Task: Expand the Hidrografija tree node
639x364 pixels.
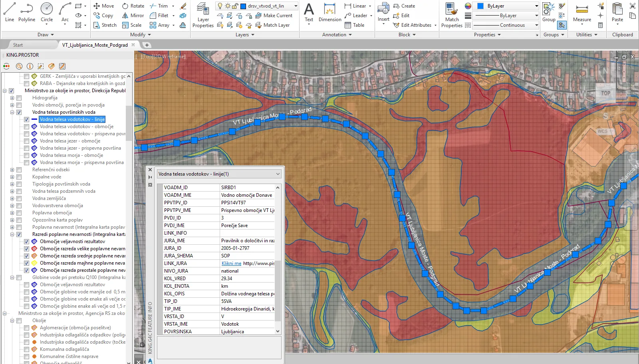Action: 12,98
